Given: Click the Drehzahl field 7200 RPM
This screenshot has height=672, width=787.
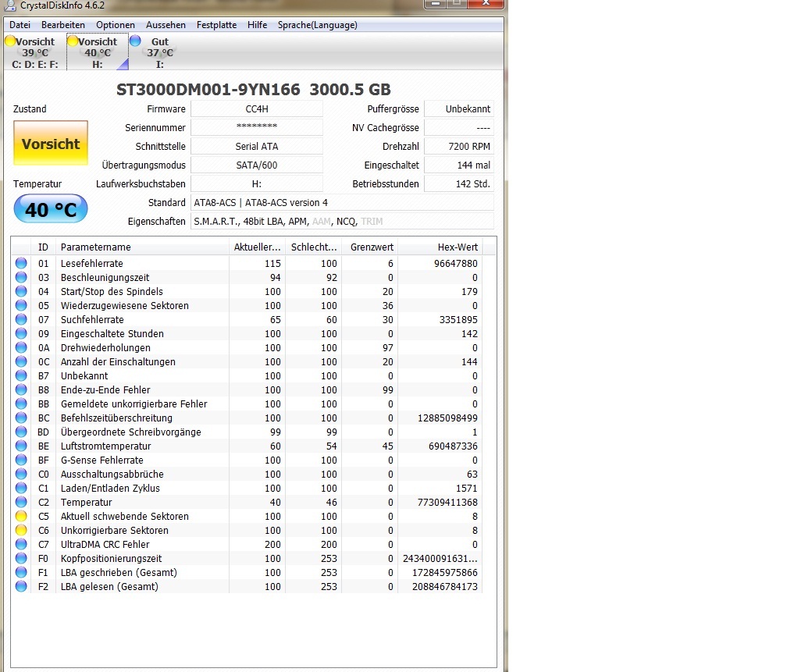Looking at the screenshot, I should pyautogui.click(x=459, y=146).
